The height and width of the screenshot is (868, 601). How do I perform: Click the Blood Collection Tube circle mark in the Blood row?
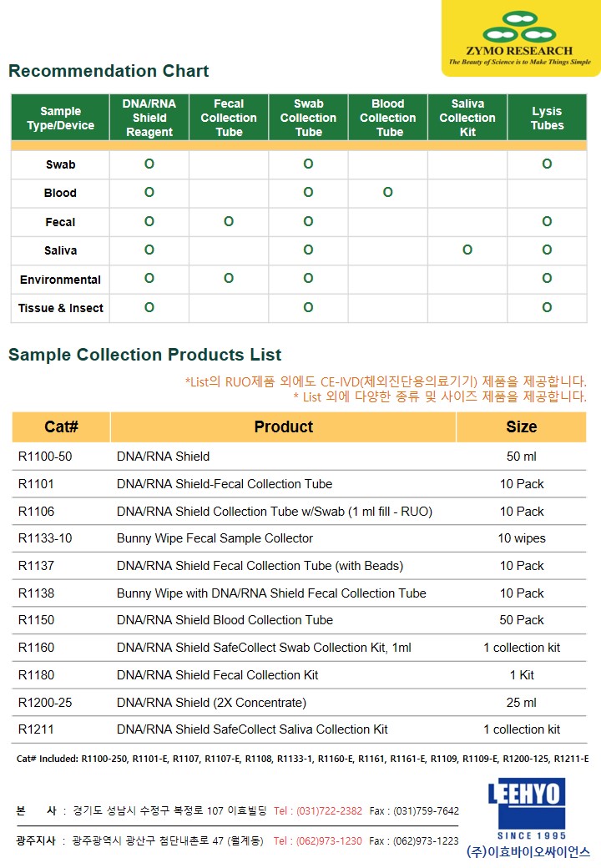click(x=388, y=192)
